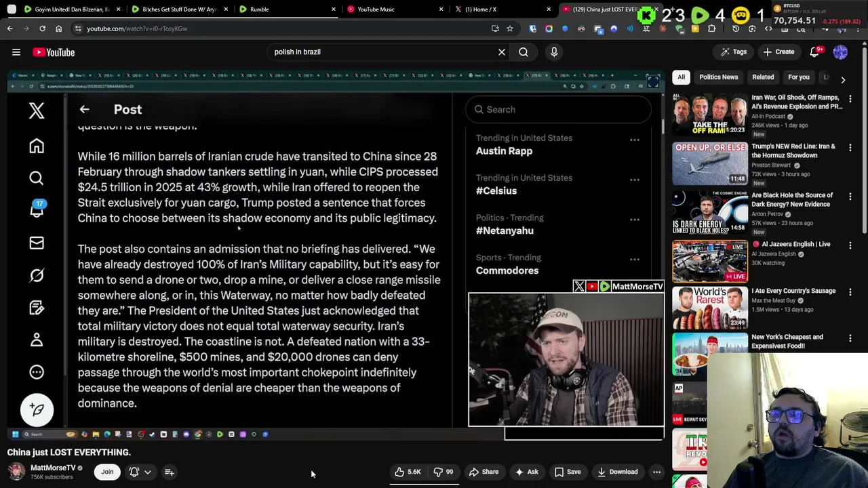This screenshot has width=868, height=488.
Task: Like the video with thumbs up
Action: coord(408,472)
